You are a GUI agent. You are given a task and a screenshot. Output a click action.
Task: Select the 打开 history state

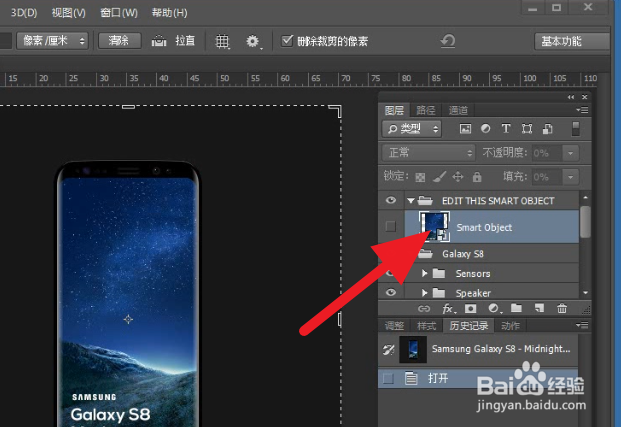click(x=478, y=379)
